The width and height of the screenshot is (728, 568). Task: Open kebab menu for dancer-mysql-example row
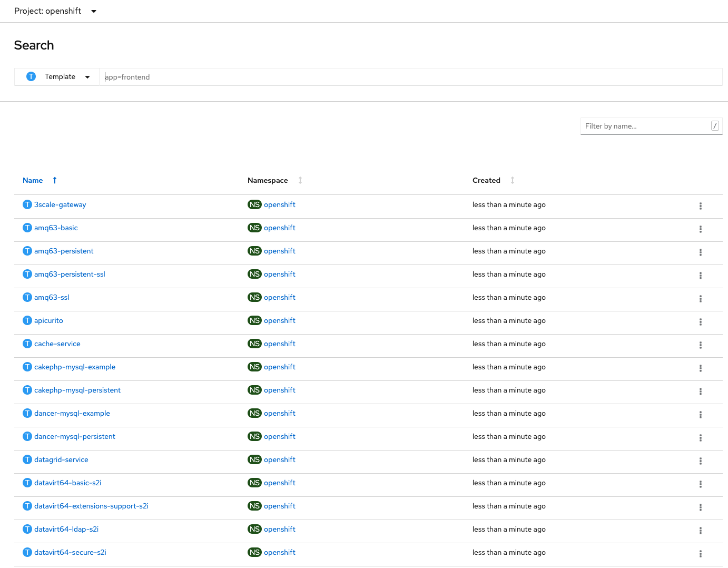coord(700,415)
